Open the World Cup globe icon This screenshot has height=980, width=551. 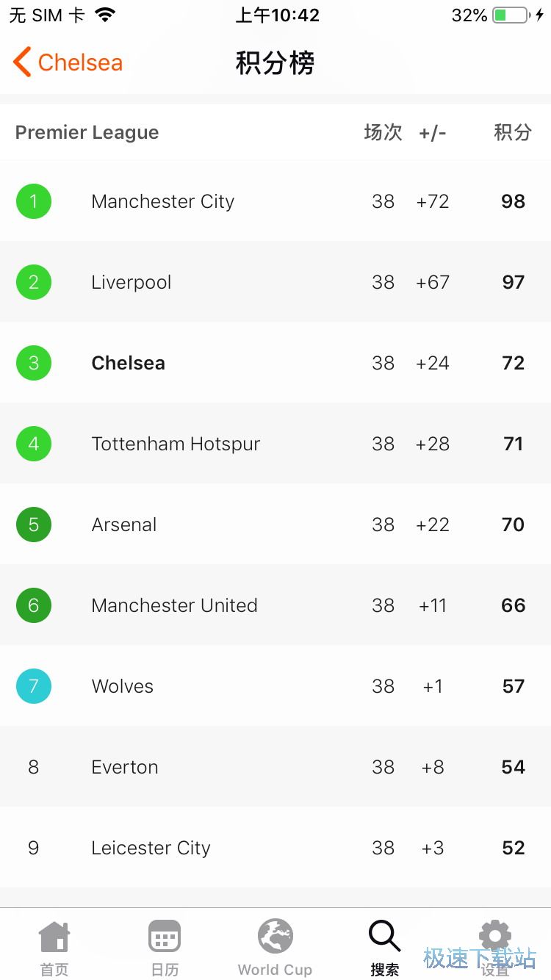tap(275, 937)
